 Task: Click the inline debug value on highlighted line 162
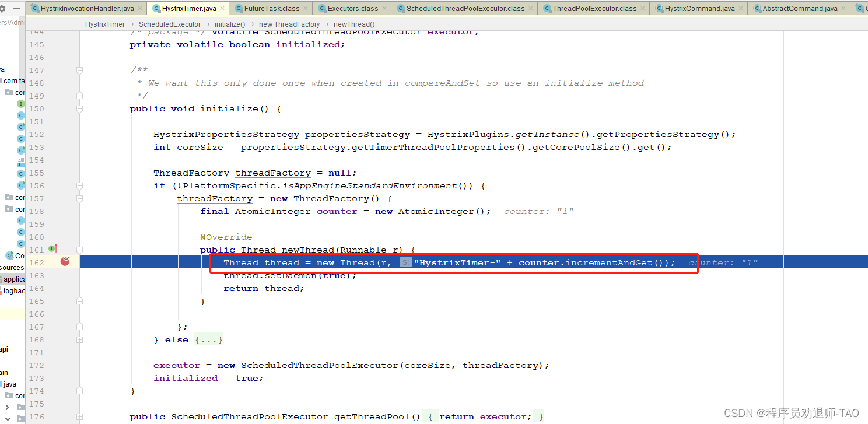click(x=723, y=263)
